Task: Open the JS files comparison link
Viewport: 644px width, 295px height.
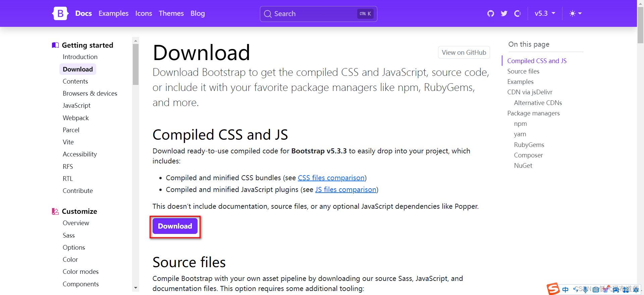Action: (x=345, y=190)
